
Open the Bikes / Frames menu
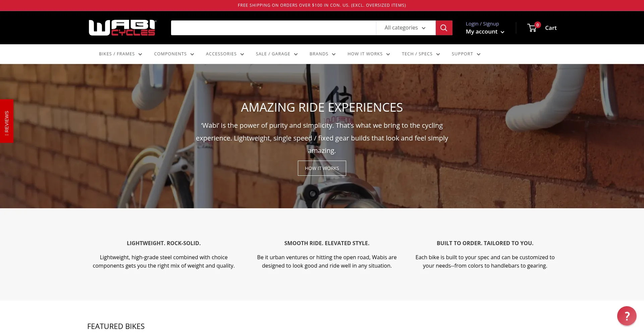coord(120,54)
